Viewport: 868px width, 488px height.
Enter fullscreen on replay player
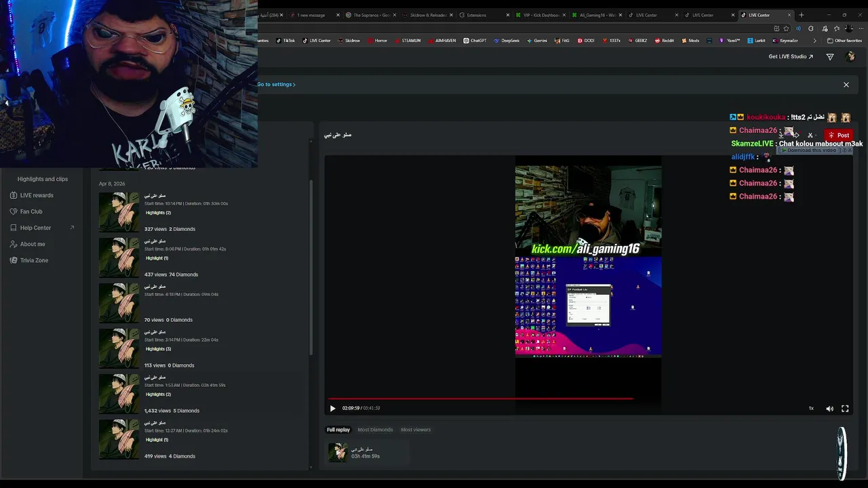click(845, 408)
